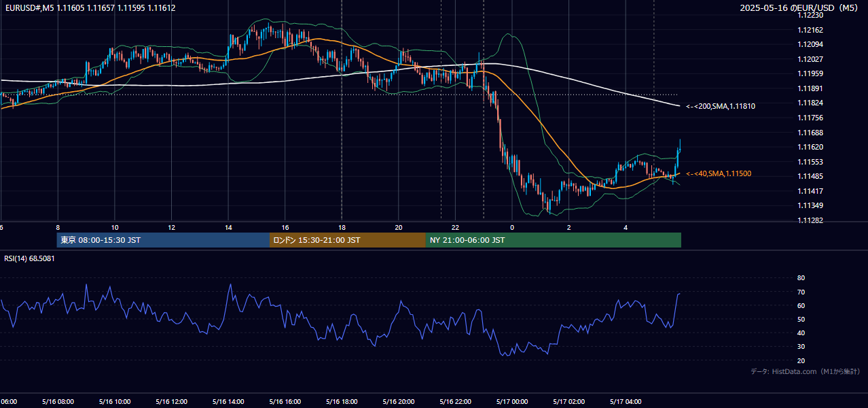The image size is (868, 408).
Task: Click the 1.11282 price axis label
Action: click(810, 220)
